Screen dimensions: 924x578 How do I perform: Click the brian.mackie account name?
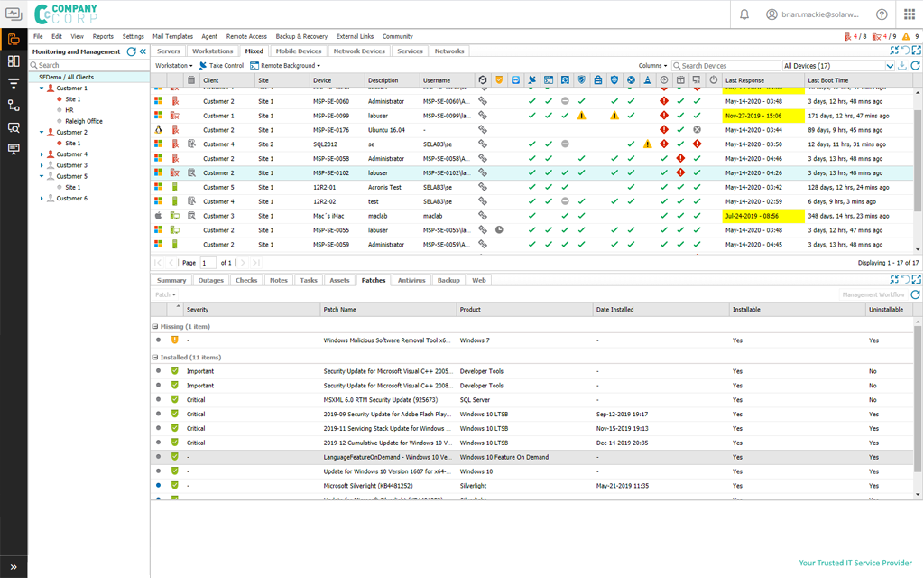tap(819, 14)
